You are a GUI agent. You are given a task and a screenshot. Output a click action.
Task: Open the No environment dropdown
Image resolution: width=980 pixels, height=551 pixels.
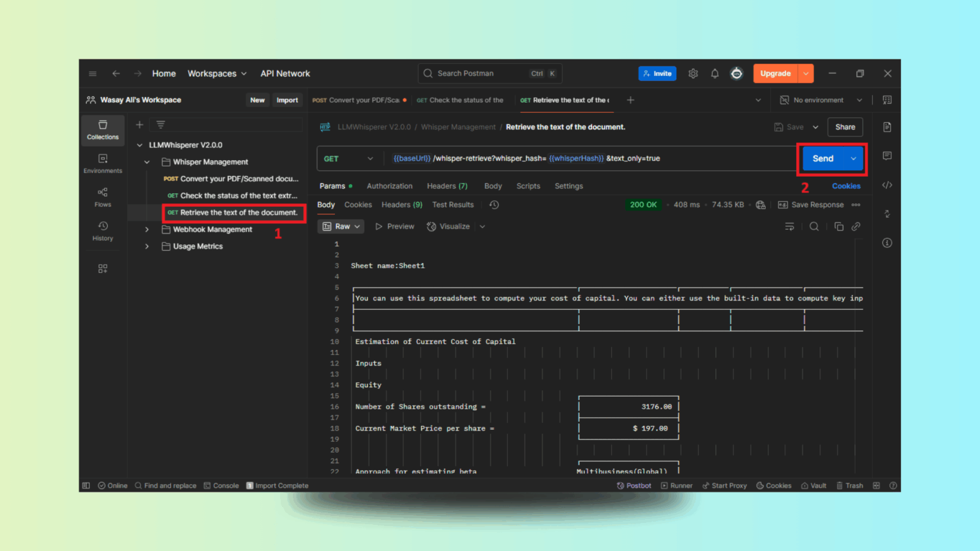(819, 99)
